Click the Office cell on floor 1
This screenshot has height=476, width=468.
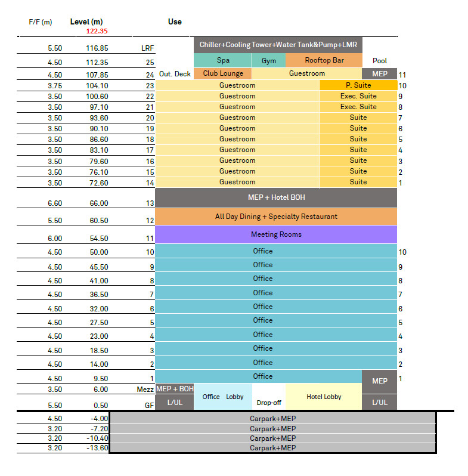point(259,376)
